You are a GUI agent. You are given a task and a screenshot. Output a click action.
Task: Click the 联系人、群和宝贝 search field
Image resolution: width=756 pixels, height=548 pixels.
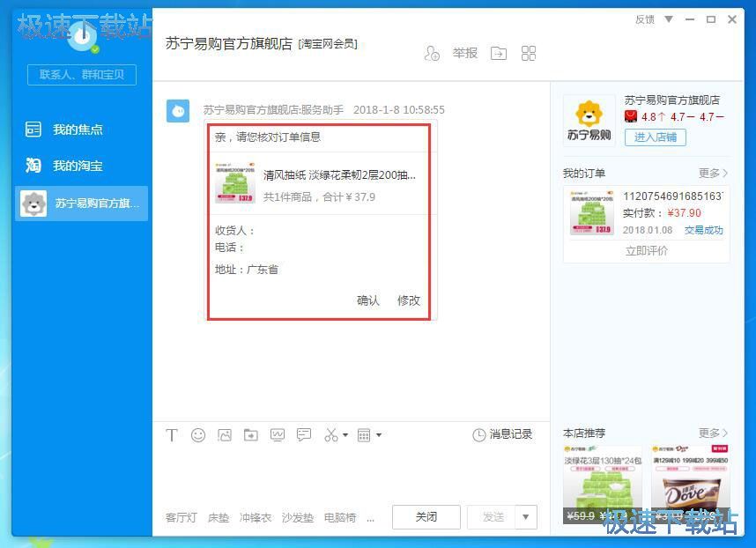[81, 75]
